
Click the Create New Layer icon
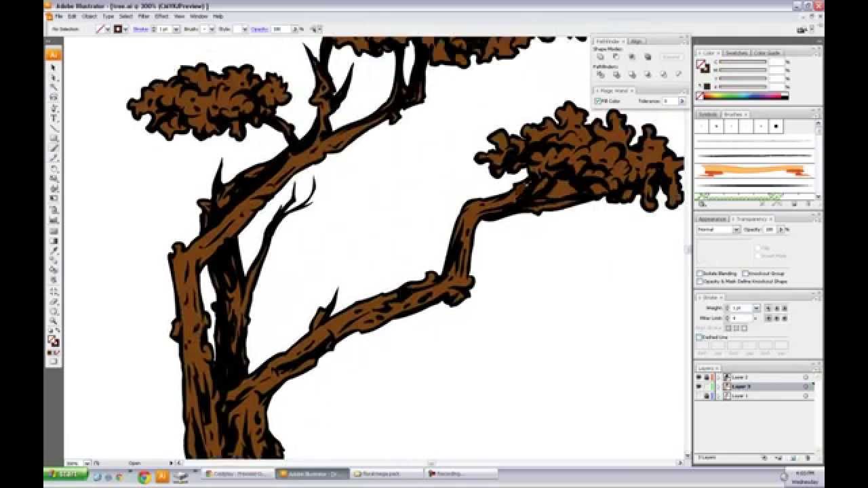click(x=795, y=459)
